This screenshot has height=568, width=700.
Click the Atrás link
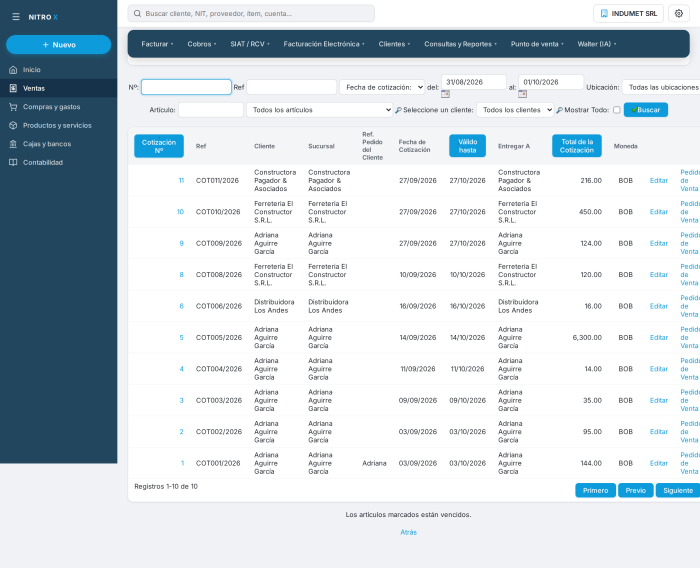coord(408,532)
